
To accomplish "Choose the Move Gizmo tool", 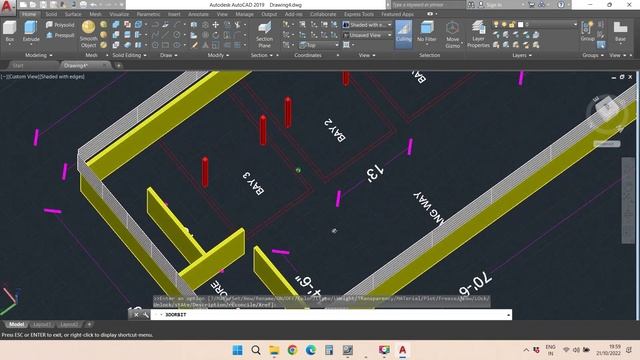I will coord(452,35).
